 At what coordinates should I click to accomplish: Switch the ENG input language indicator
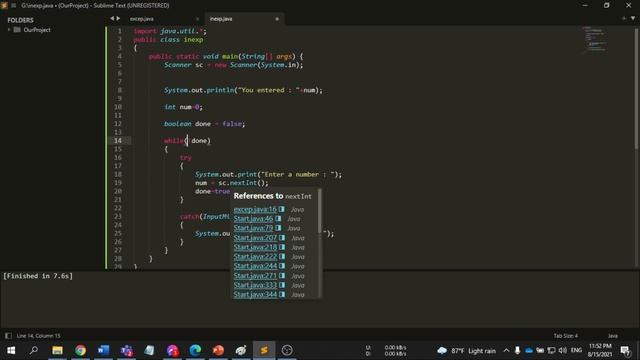point(576,350)
